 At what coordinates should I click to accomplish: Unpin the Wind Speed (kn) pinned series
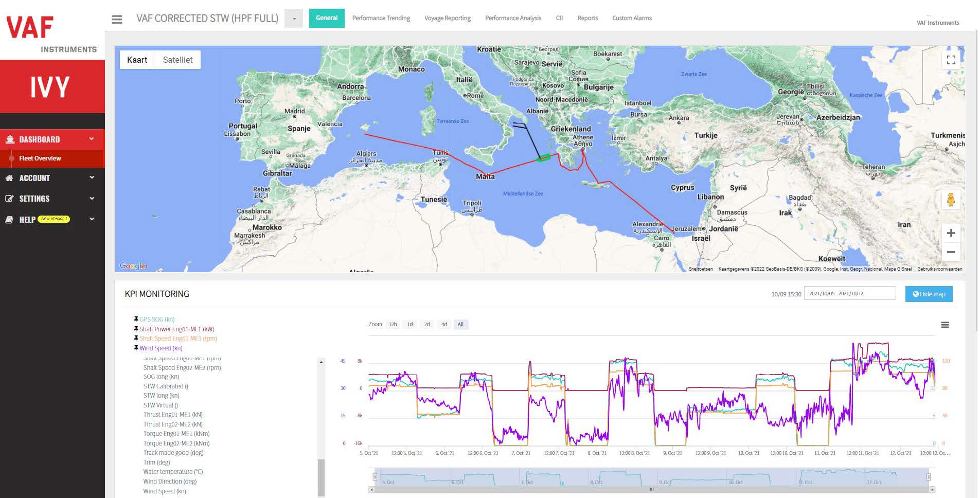(136, 348)
